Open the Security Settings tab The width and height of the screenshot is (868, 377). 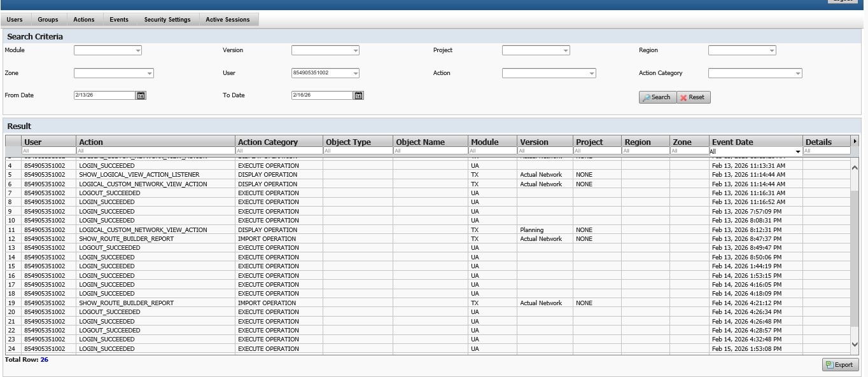167,20
